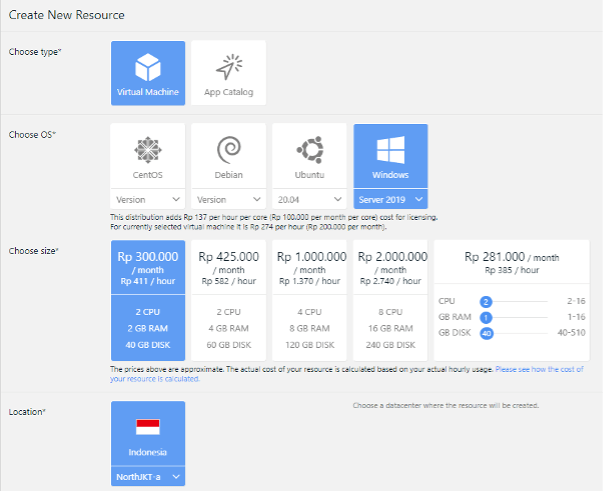Open the CentOS Version dropdown
The height and width of the screenshot is (492, 604).
pyautogui.click(x=148, y=200)
